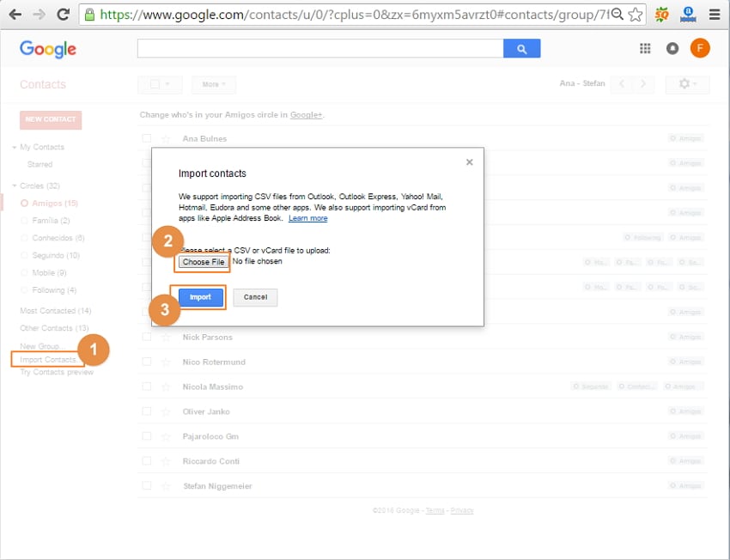730x560 pixels.
Task: Check the Stefan Niggemeier checkbox
Action: point(147,485)
